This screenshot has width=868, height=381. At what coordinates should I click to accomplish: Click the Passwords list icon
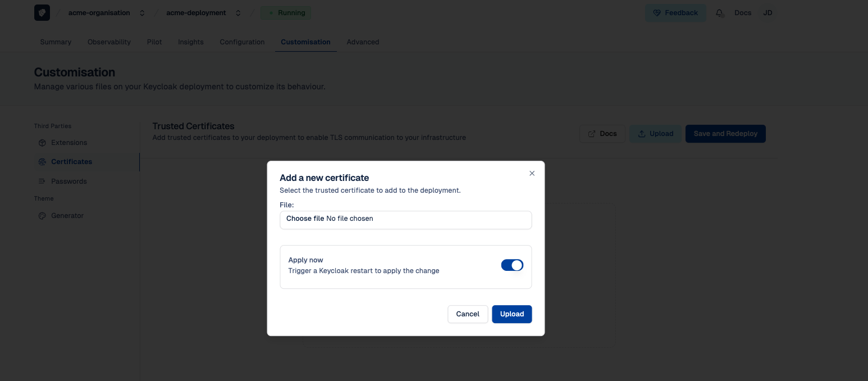42,182
